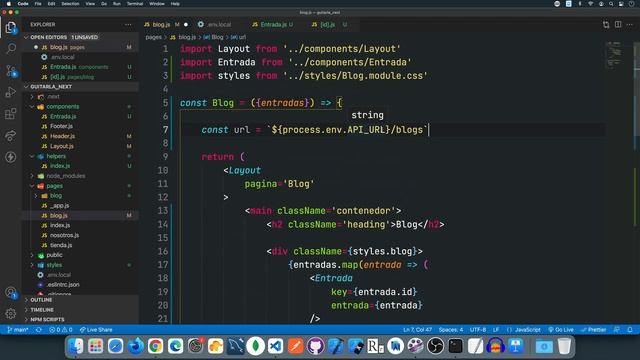Click the notifications bell in status bar
The image size is (640, 360).
pos(630,330)
